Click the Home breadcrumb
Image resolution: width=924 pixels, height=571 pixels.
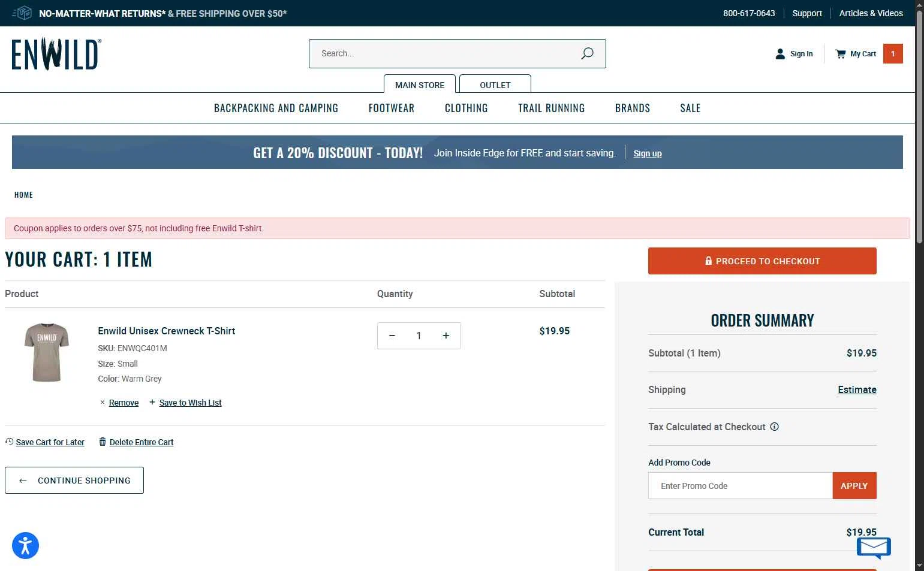[x=23, y=195]
